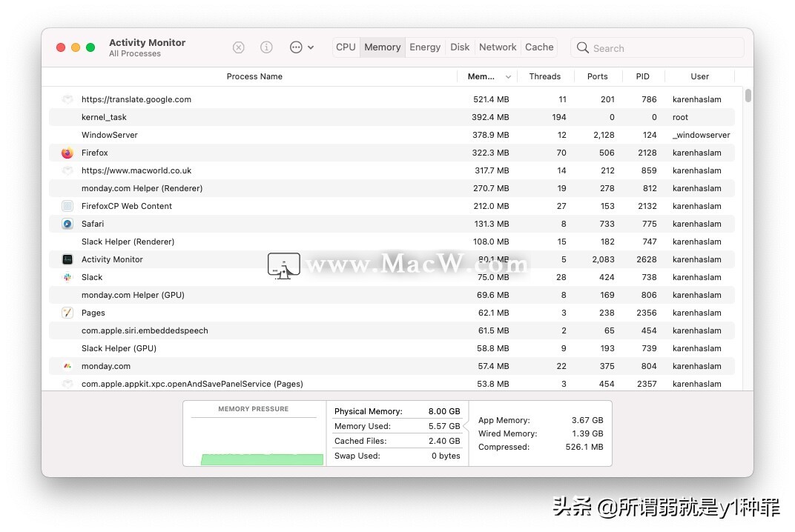This screenshot has height=532, width=795.
Task: Select the monday.com process name
Action: tap(106, 366)
